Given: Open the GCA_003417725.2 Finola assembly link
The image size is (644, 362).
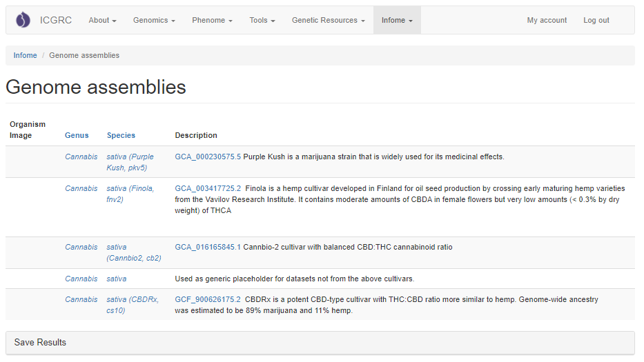Looking at the screenshot, I should click(208, 188).
